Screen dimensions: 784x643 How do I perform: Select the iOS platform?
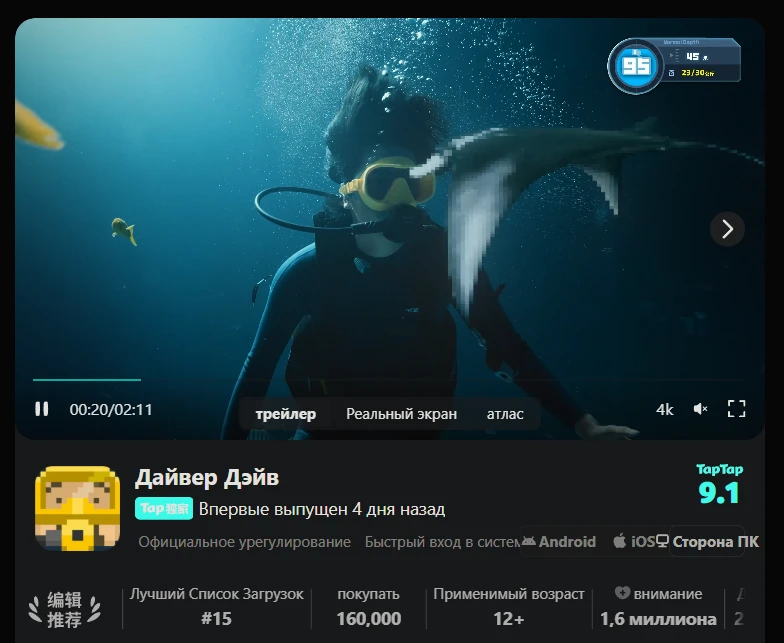pos(633,542)
